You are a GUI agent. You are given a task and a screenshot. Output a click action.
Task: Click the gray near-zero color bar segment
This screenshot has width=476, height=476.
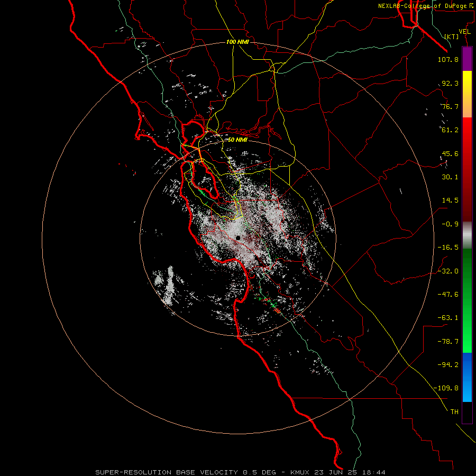pyautogui.click(x=467, y=235)
